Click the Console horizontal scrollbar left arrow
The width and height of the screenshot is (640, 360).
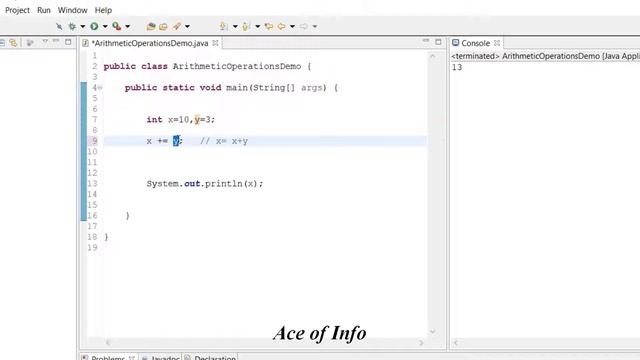click(x=456, y=342)
